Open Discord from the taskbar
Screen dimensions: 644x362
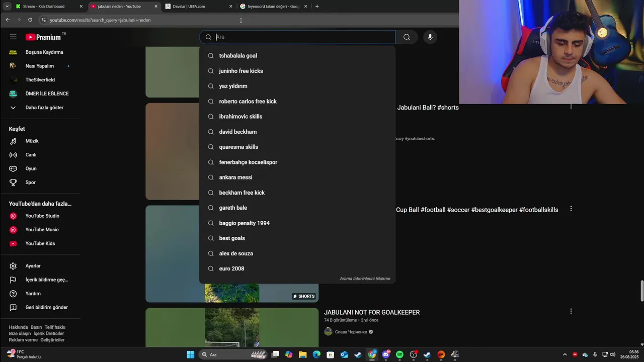[386, 354]
